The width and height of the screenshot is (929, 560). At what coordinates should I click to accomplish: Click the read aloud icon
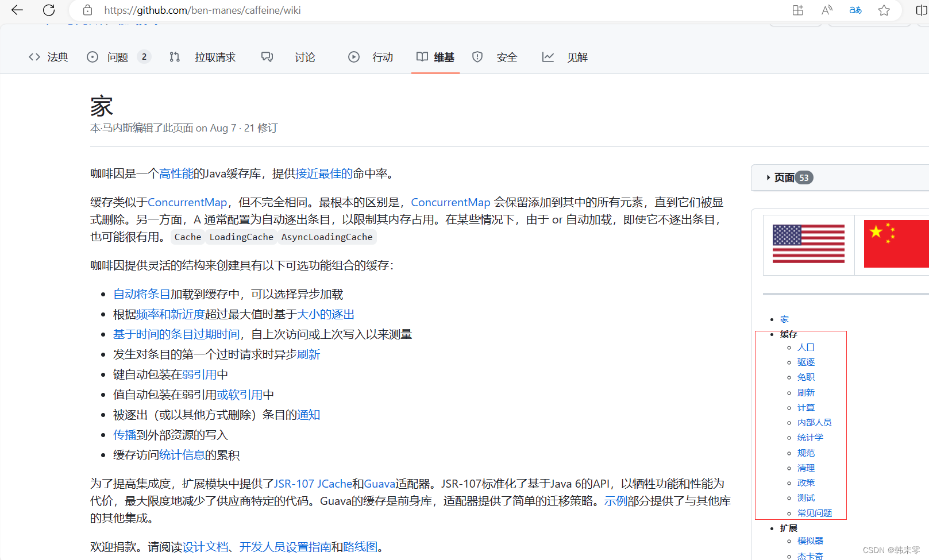[x=826, y=10]
